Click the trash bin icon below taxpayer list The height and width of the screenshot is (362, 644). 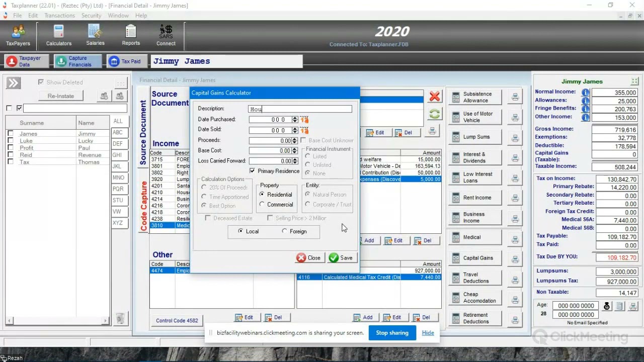(x=120, y=318)
